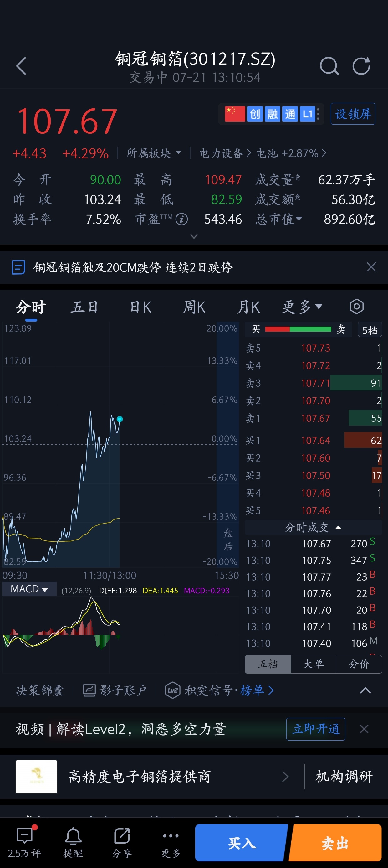
Task: Select 买1 bid price 107.64
Action: pos(314,440)
